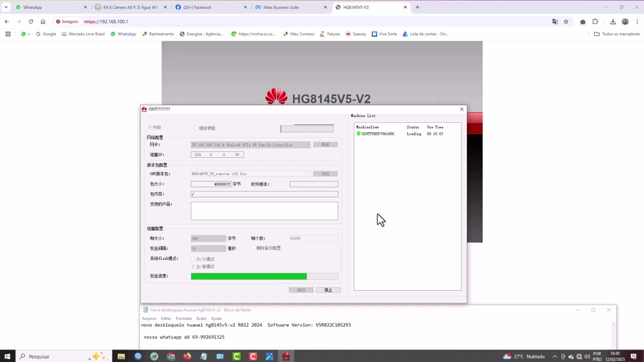The height and width of the screenshot is (362, 644).
Task: Open the Windows Start menu
Action: coord(8,356)
